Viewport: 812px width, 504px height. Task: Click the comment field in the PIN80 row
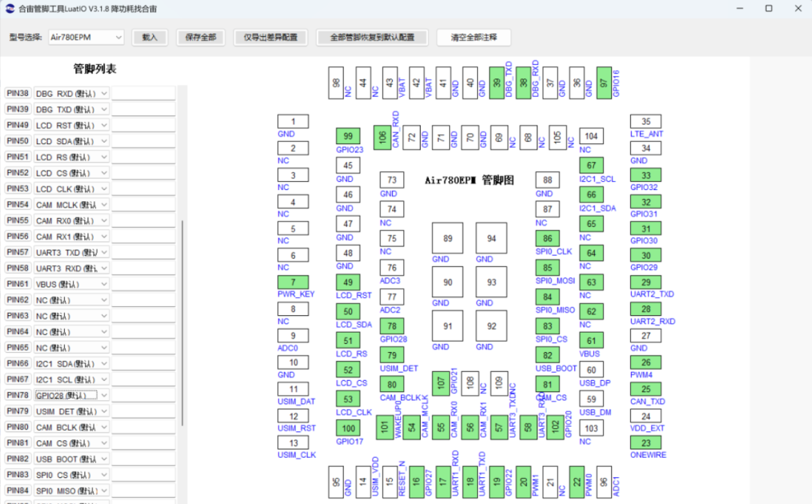coord(143,427)
